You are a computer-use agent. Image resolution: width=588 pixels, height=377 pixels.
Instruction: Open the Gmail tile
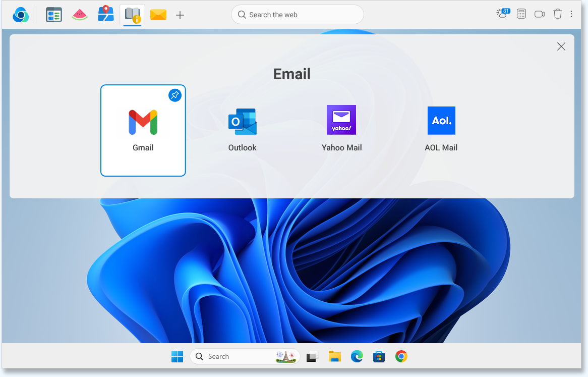click(x=143, y=130)
